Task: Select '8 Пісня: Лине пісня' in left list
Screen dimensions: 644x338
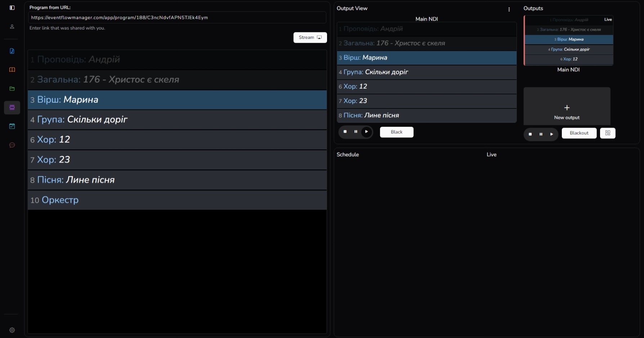Action: (177, 180)
